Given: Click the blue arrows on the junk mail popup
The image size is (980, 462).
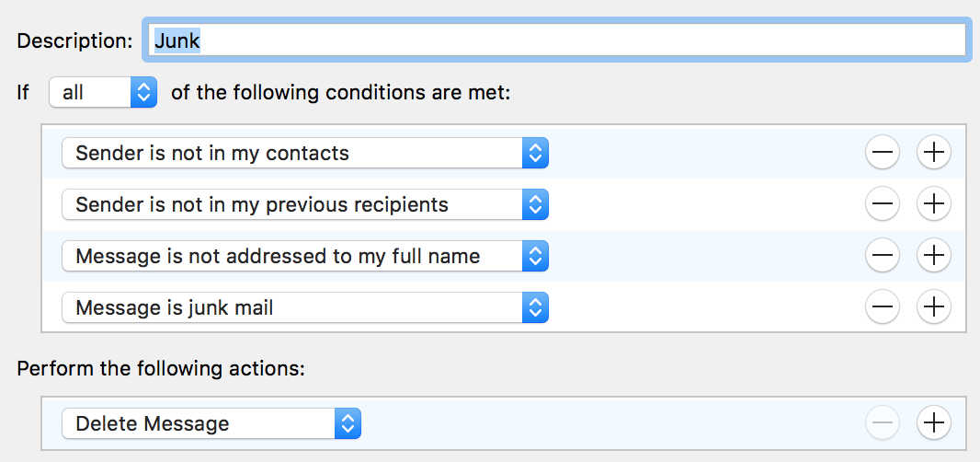Looking at the screenshot, I should tap(535, 307).
